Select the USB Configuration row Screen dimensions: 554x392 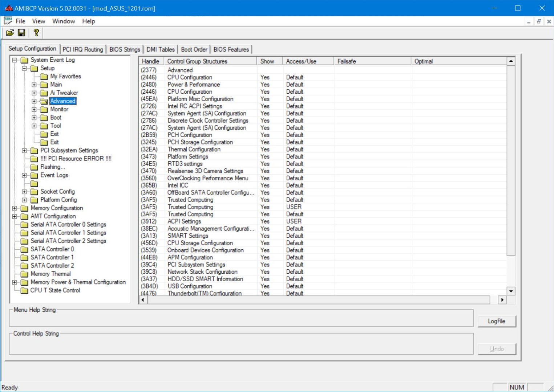[190, 286]
